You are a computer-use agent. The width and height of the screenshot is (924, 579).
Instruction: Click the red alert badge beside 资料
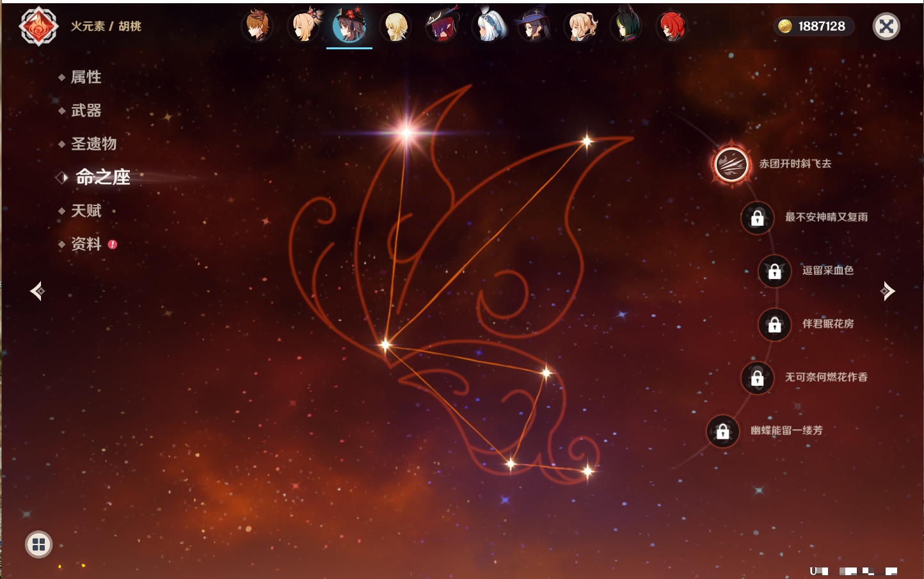(x=113, y=244)
